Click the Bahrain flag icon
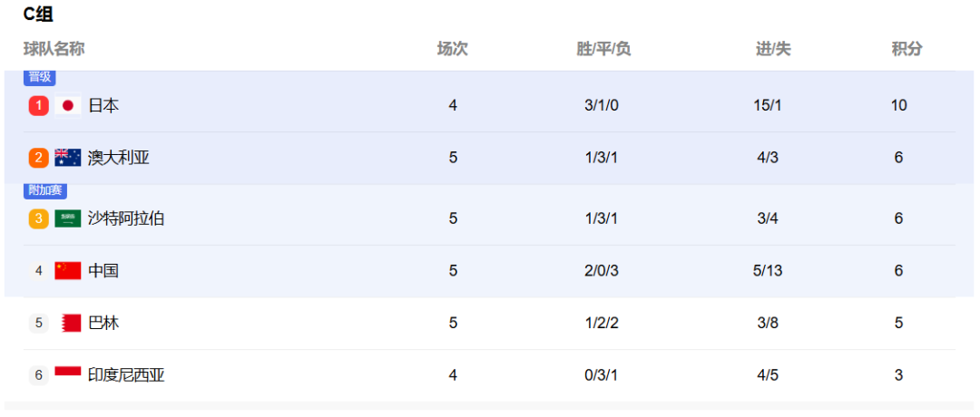The image size is (980, 417). 72,323
